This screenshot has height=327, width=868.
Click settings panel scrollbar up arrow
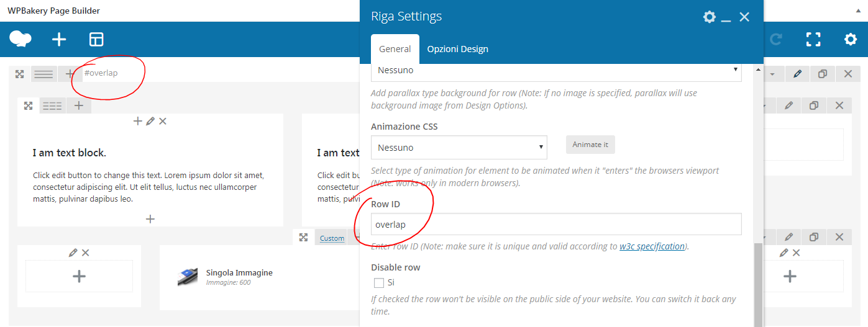tap(758, 71)
